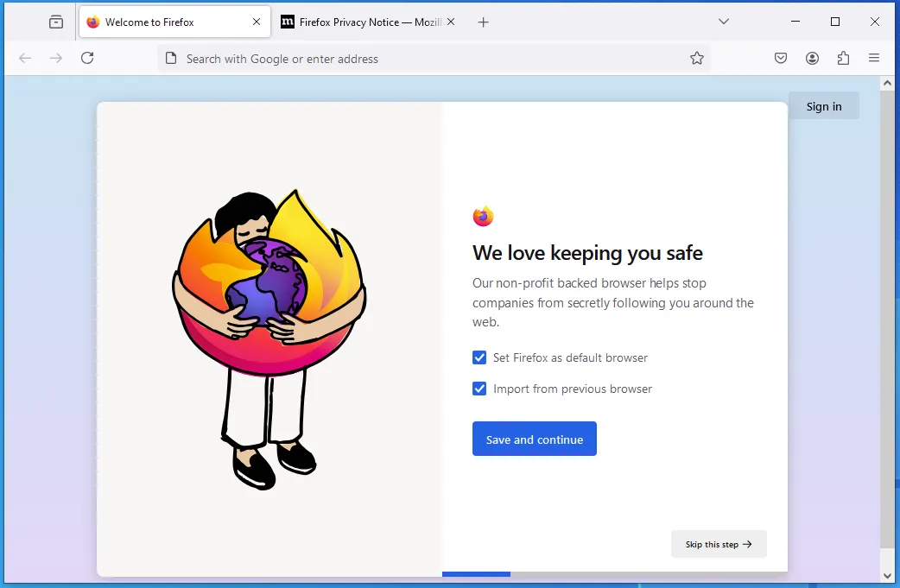Click the non-profit backed browser paragraph
The image size is (900, 588).
(x=613, y=302)
